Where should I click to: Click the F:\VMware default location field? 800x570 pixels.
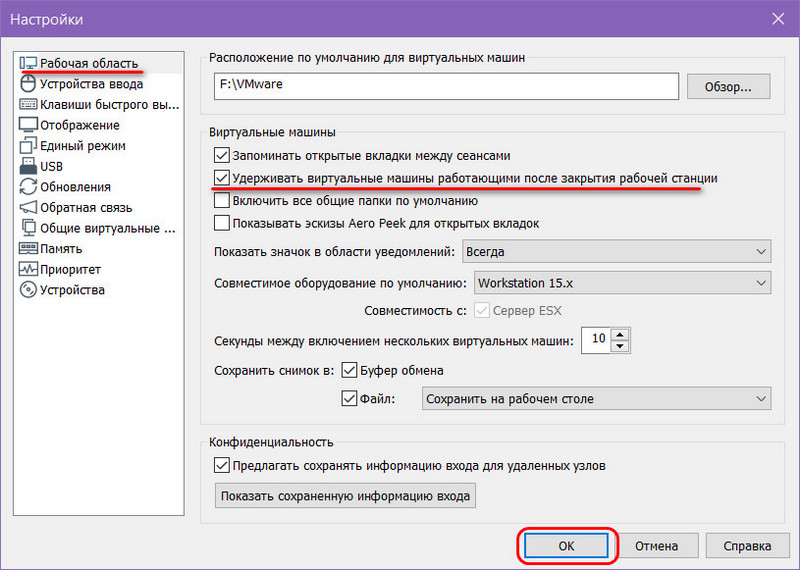446,86
